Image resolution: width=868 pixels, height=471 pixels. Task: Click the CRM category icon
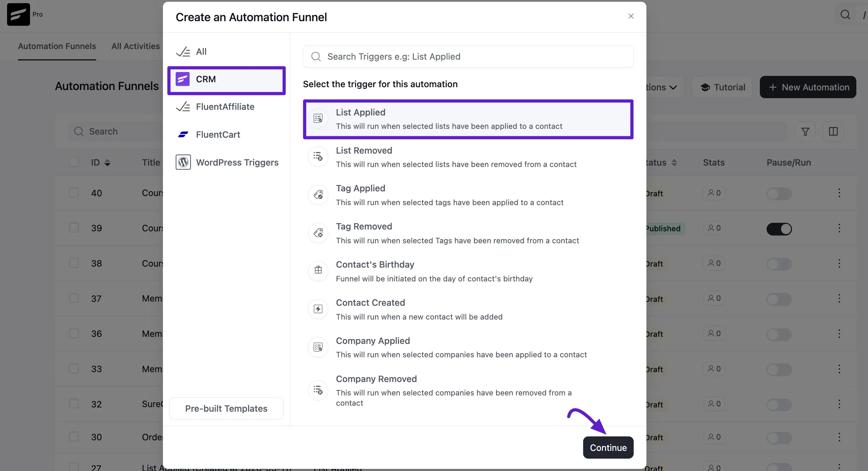pyautogui.click(x=183, y=79)
